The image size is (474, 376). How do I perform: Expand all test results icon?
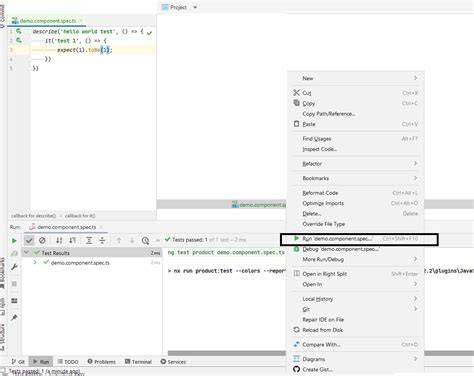pos(89,240)
